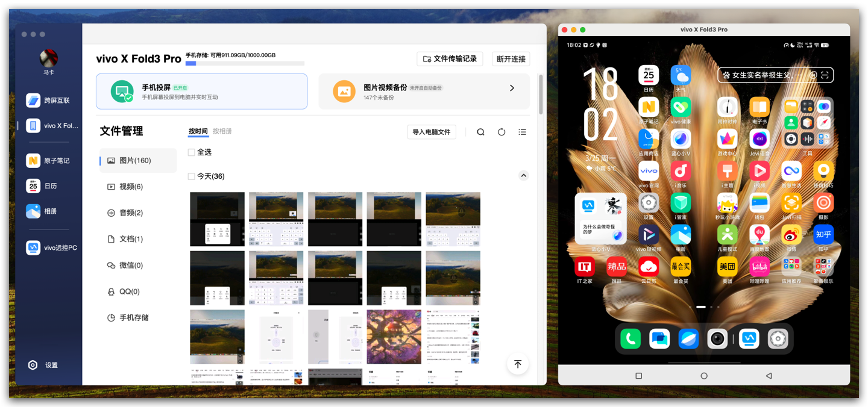
Task: Switch to the 按相册 tab
Action: click(x=222, y=131)
